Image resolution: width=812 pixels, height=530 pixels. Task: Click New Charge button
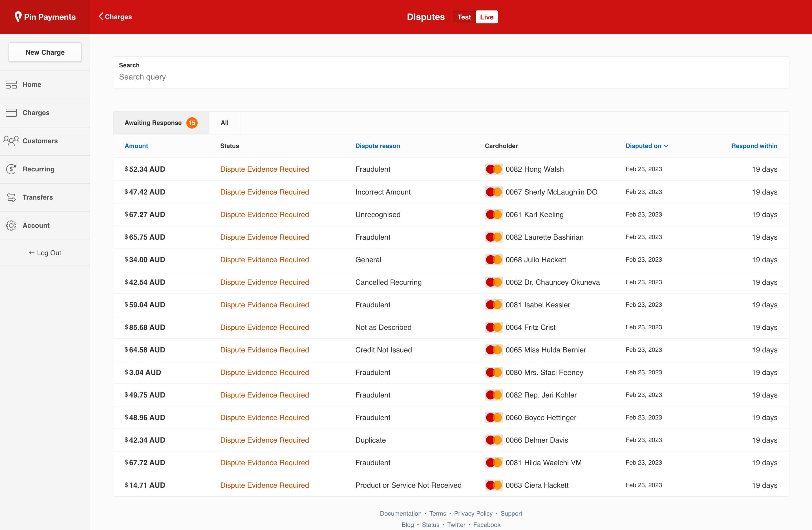coord(44,53)
